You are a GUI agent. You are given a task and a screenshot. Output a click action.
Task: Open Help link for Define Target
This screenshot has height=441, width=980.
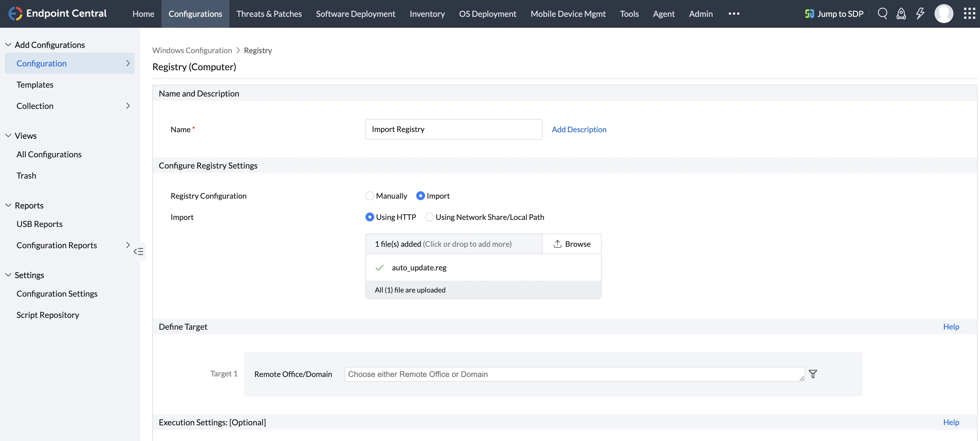click(x=951, y=326)
